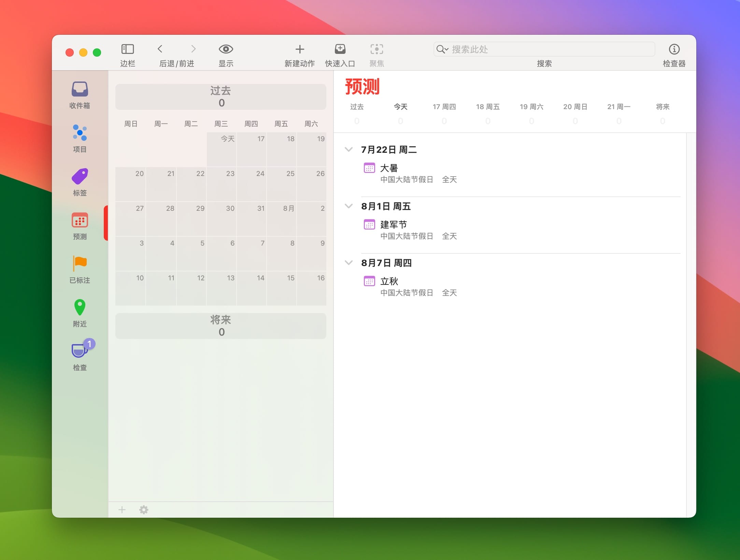740x560 pixels.
Task: Collapse the 8月1日 周五 section
Action: (x=348, y=206)
